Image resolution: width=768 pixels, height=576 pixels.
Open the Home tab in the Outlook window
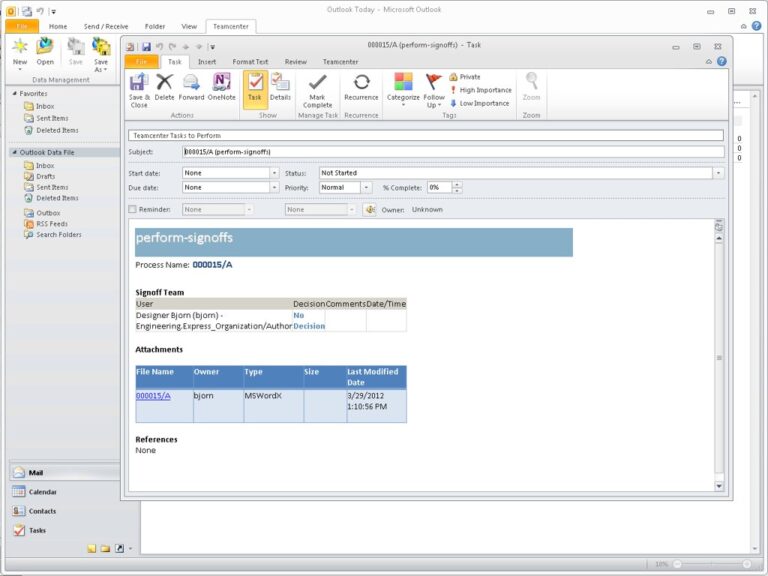[58, 26]
